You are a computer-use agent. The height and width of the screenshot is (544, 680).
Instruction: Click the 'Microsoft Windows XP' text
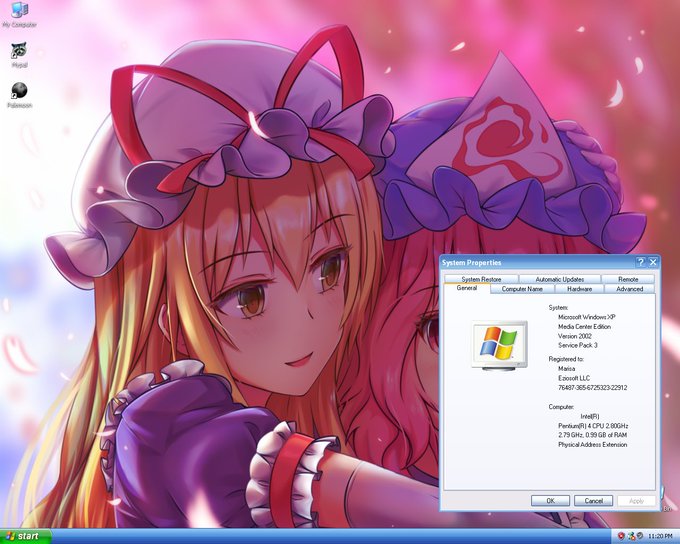click(x=587, y=317)
